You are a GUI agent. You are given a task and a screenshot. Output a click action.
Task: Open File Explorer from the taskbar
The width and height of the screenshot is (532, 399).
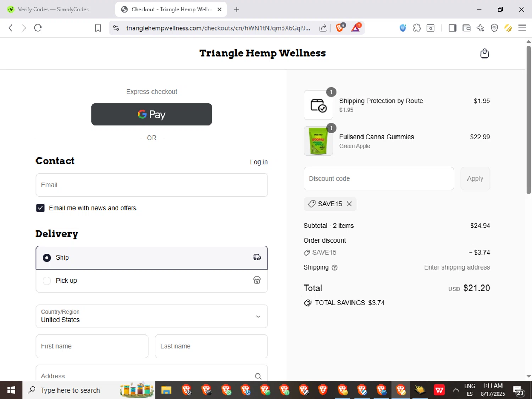(x=166, y=390)
